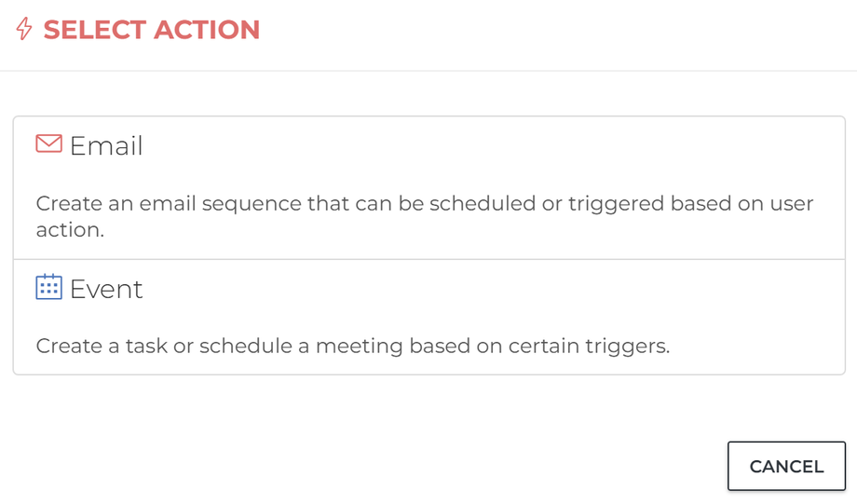Viewport: 857px width, 504px height.
Task: Select the Event heading label
Action: click(106, 289)
